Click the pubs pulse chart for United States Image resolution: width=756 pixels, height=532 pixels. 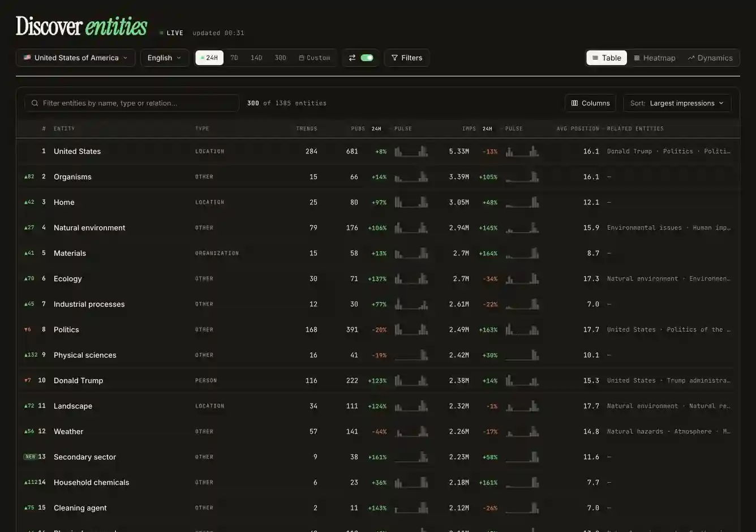pyautogui.click(x=411, y=151)
